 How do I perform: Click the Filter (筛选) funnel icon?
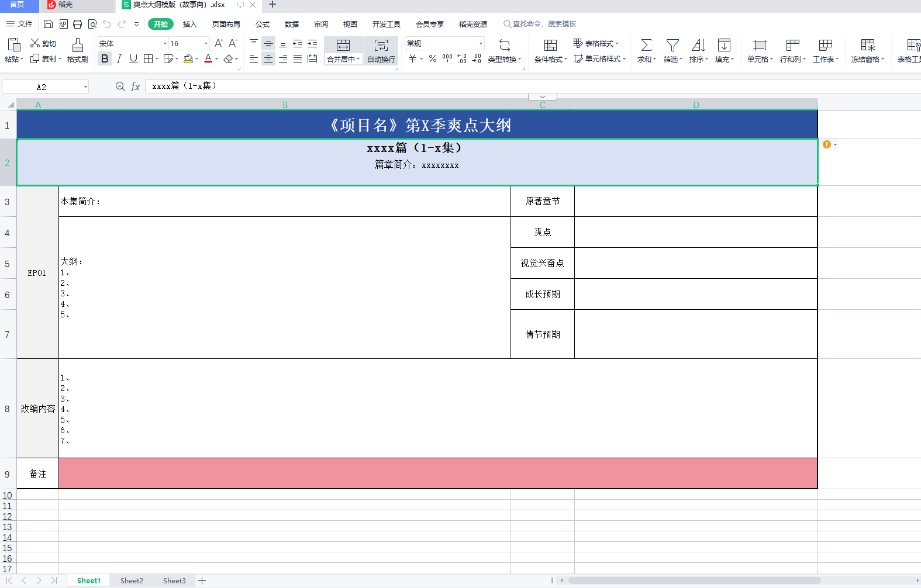pos(672,46)
